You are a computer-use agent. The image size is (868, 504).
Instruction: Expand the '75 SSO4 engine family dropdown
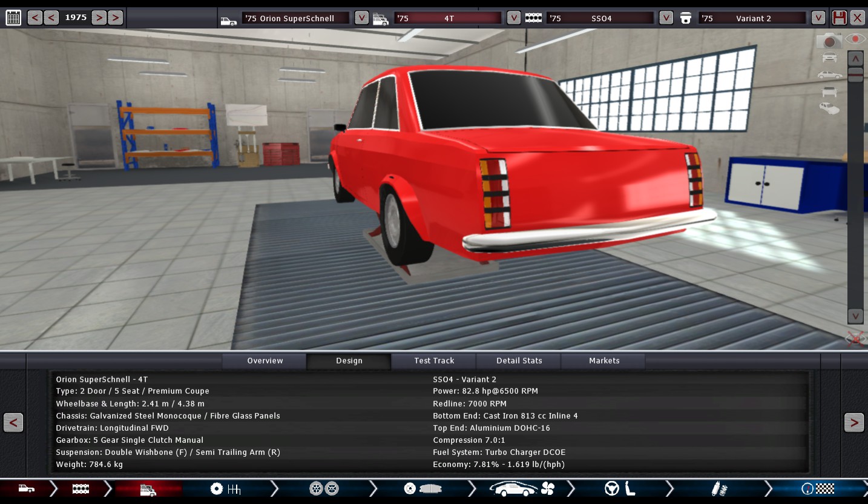[x=666, y=18]
